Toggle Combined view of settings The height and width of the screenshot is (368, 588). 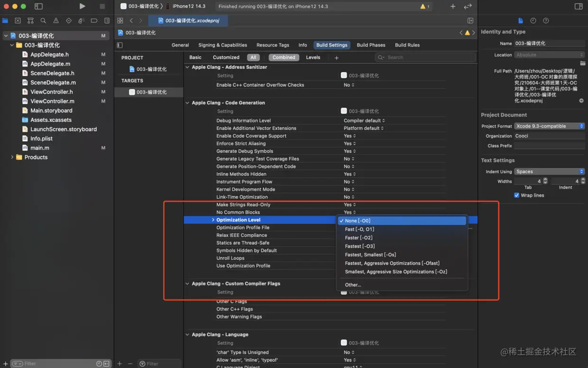284,57
